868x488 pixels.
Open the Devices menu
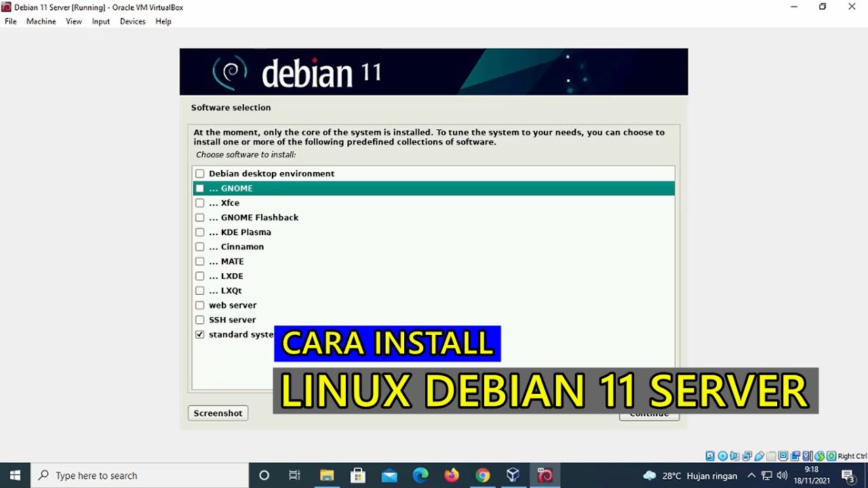[x=133, y=22]
